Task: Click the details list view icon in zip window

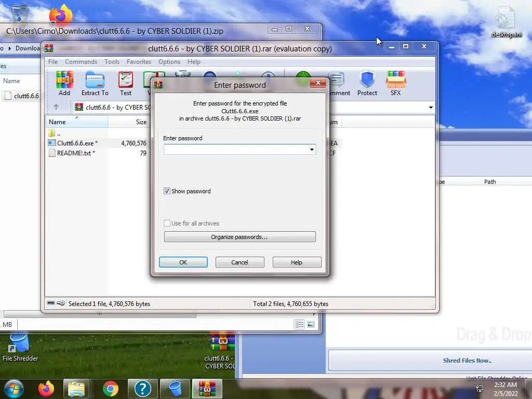Action: coord(300,325)
